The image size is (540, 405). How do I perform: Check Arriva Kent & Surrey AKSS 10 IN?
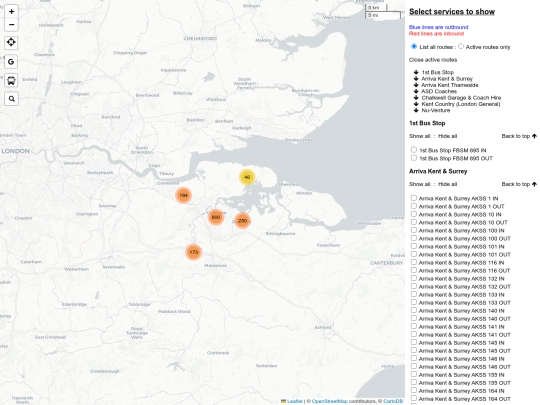414,214
